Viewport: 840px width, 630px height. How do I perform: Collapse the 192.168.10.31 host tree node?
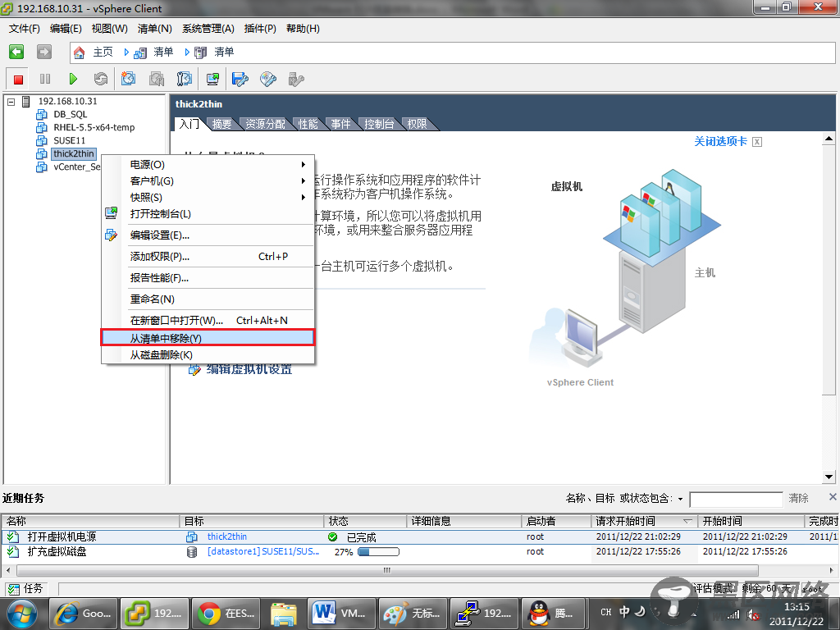[11, 101]
